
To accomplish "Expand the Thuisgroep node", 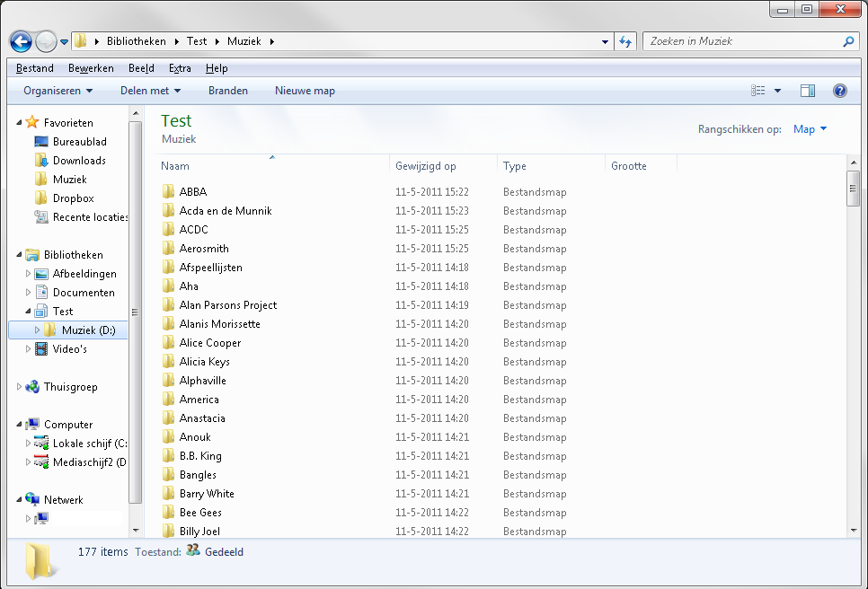I will (19, 387).
